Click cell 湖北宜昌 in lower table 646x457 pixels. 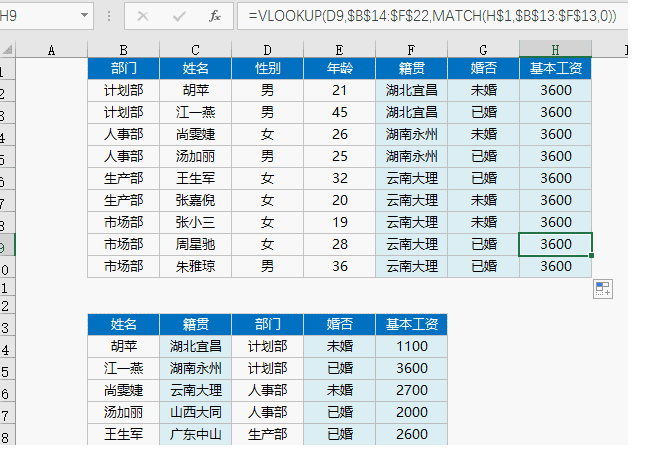(x=195, y=346)
